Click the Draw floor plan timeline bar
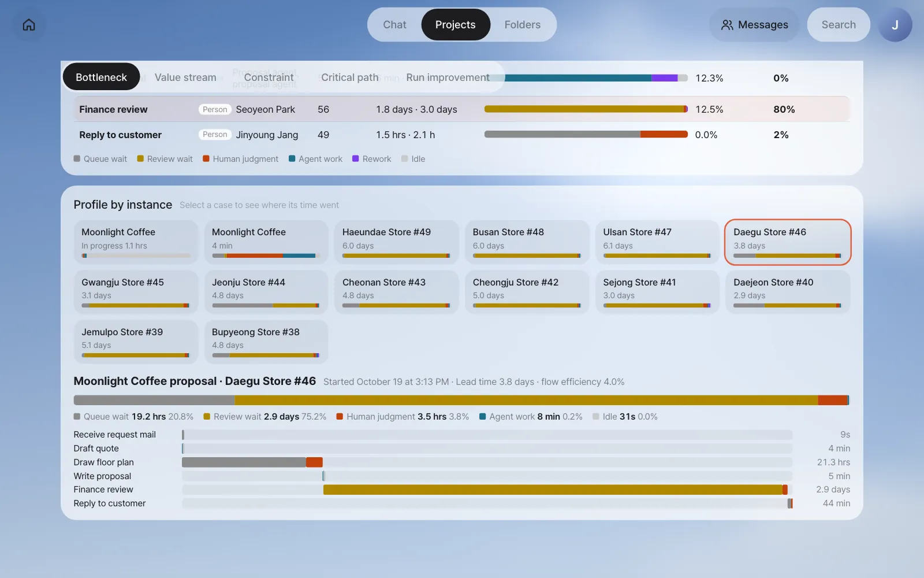This screenshot has height=578, width=924. point(252,462)
